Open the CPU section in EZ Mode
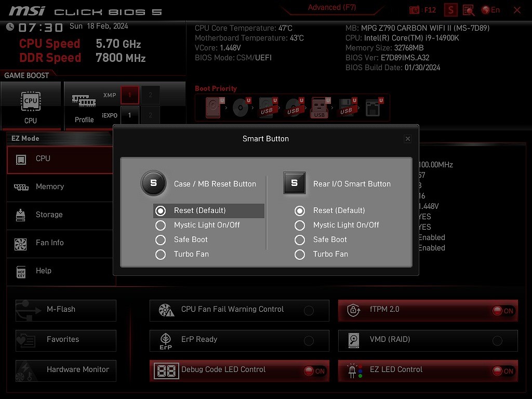The height and width of the screenshot is (399, 532). (x=60, y=159)
